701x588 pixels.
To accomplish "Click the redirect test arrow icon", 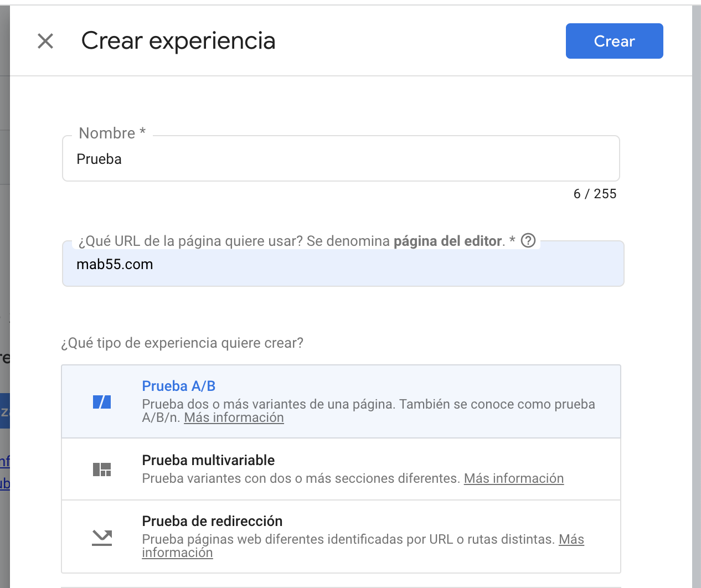I will point(102,537).
